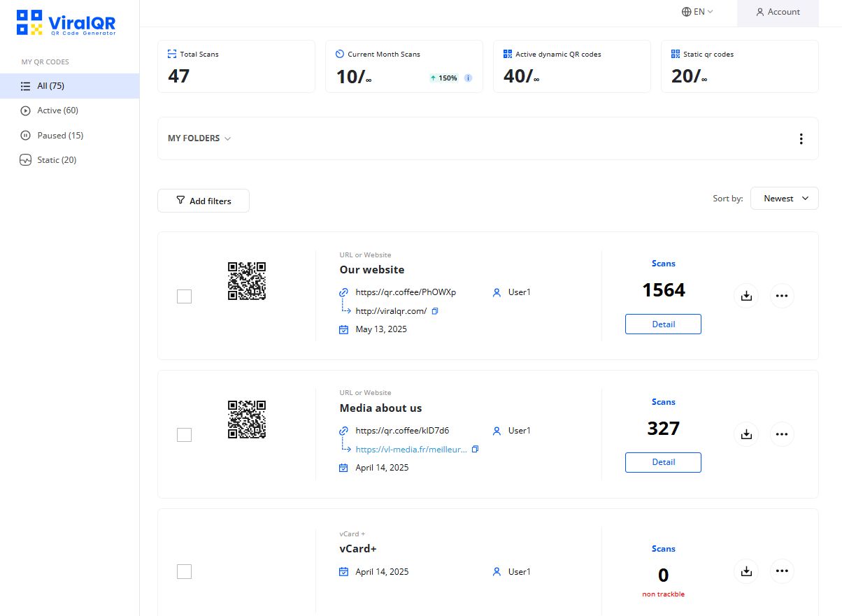Viewport: 842px width, 616px height.
Task: Click the ViralQR logo
Action: 65,23
